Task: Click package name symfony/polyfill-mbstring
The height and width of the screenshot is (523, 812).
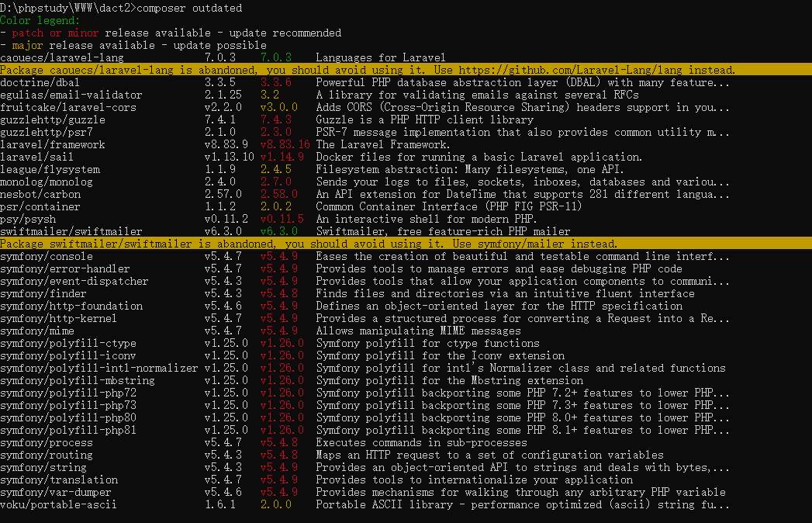Action: pyautogui.click(x=77, y=381)
